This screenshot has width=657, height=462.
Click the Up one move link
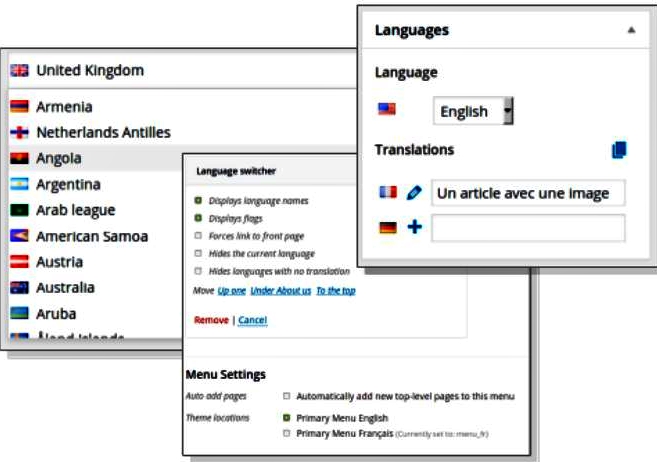(232, 290)
